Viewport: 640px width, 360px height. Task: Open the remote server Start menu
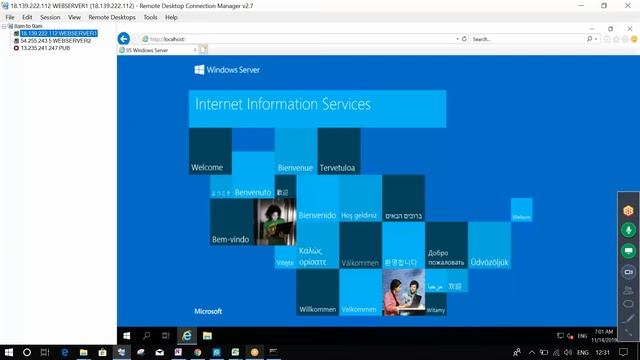click(127, 336)
